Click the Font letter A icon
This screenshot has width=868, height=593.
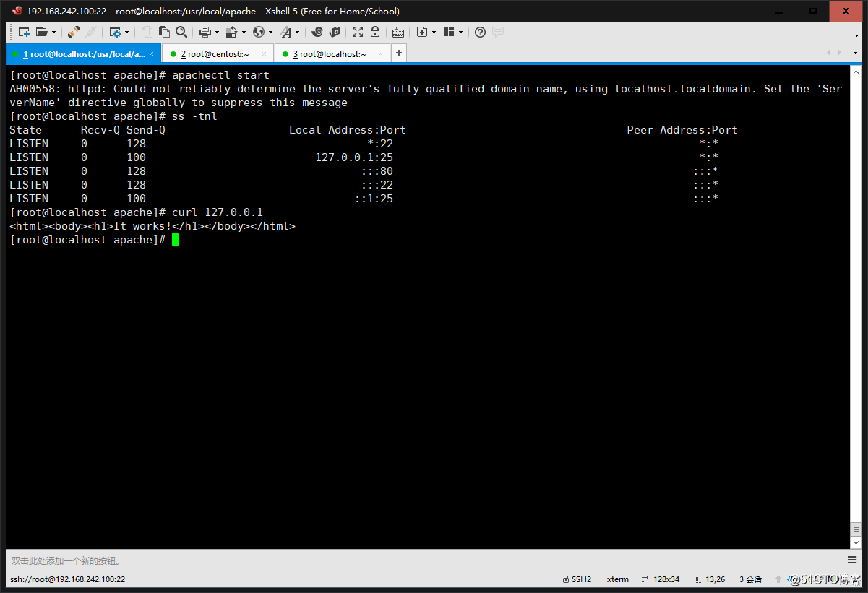[286, 32]
